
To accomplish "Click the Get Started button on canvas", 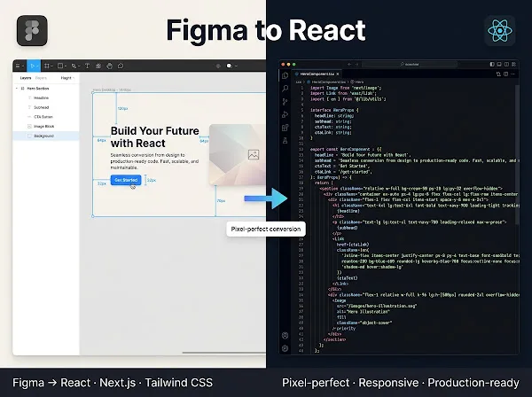I will click(x=126, y=180).
